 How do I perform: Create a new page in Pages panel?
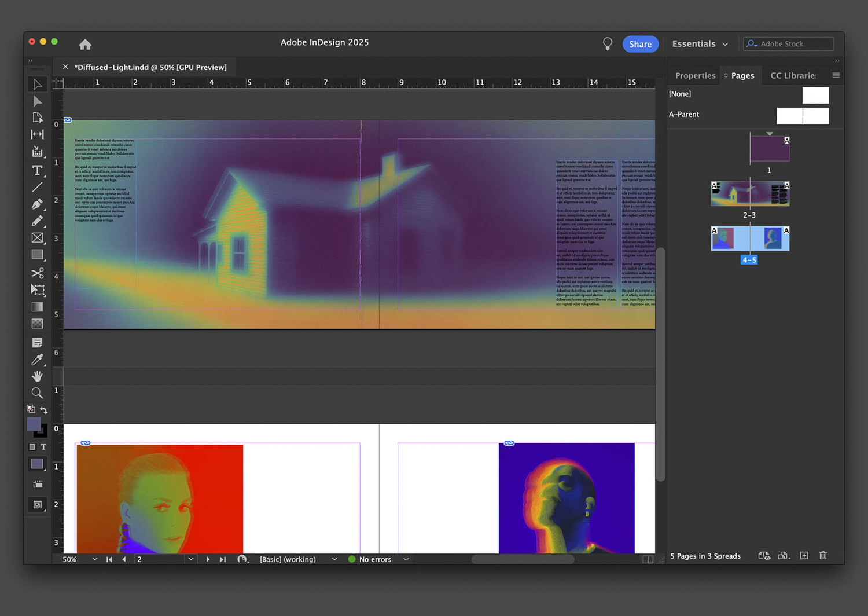tap(804, 556)
